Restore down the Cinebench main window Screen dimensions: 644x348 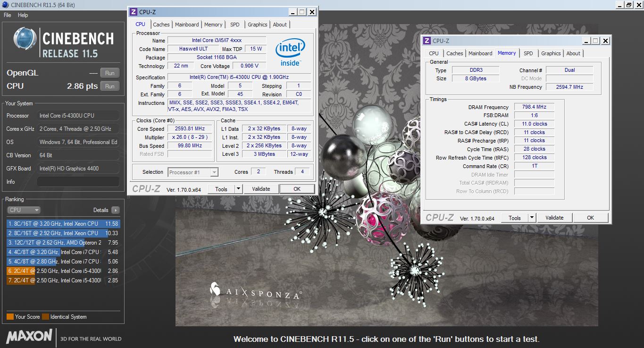(628, 5)
